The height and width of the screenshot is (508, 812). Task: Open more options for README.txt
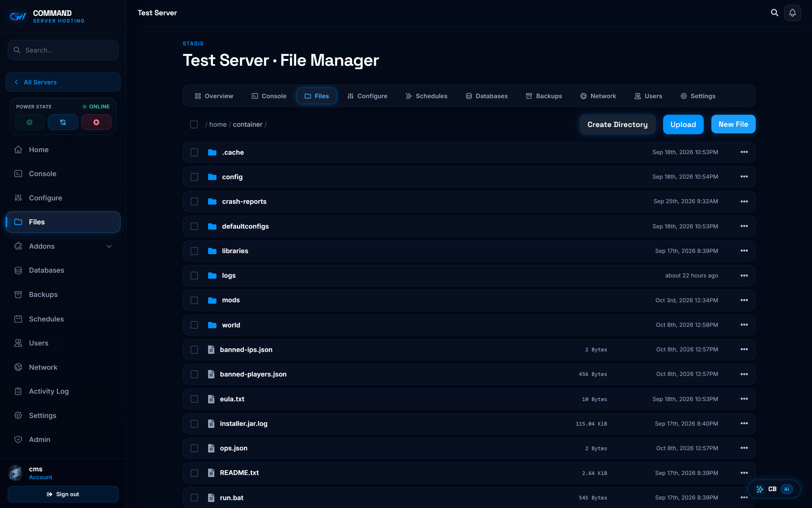click(x=744, y=473)
